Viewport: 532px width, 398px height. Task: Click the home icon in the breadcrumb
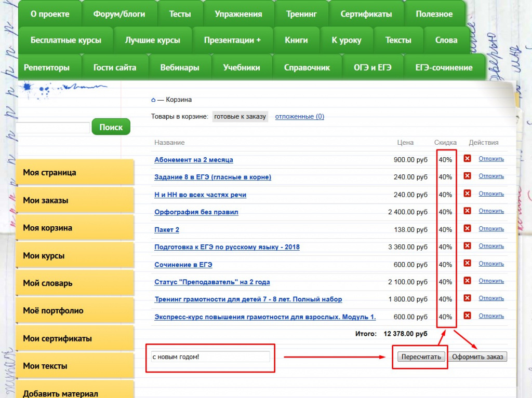tap(153, 100)
